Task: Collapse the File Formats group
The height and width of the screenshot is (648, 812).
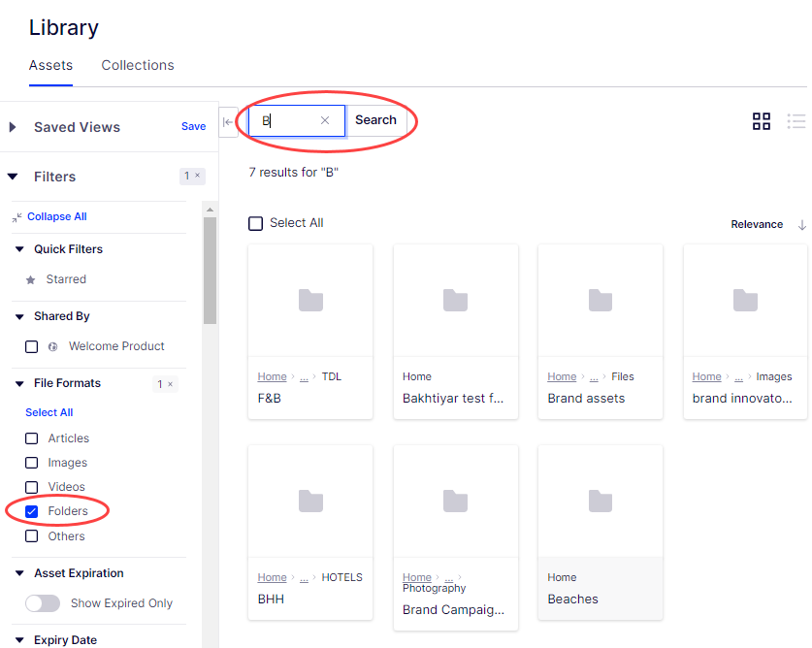Action: coord(19,384)
